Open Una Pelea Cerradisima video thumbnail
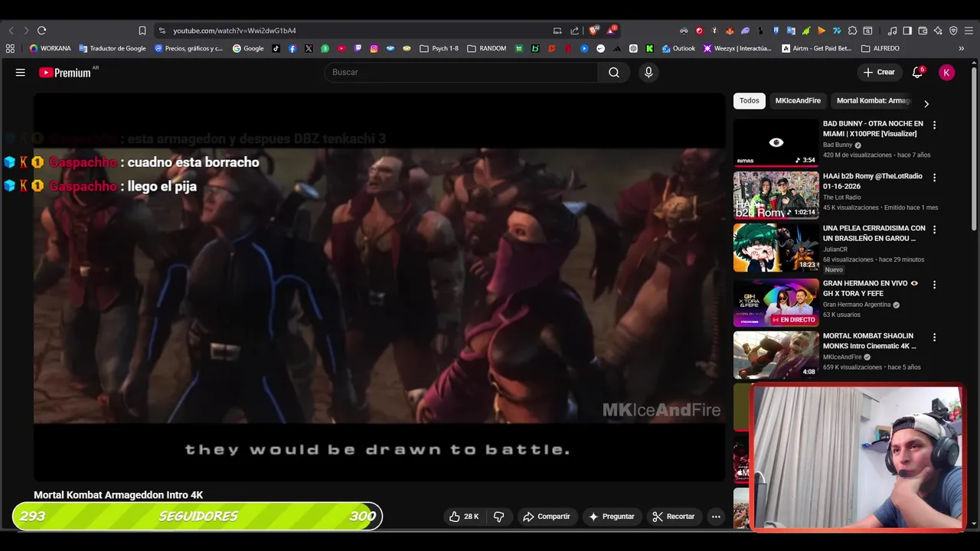 [776, 248]
